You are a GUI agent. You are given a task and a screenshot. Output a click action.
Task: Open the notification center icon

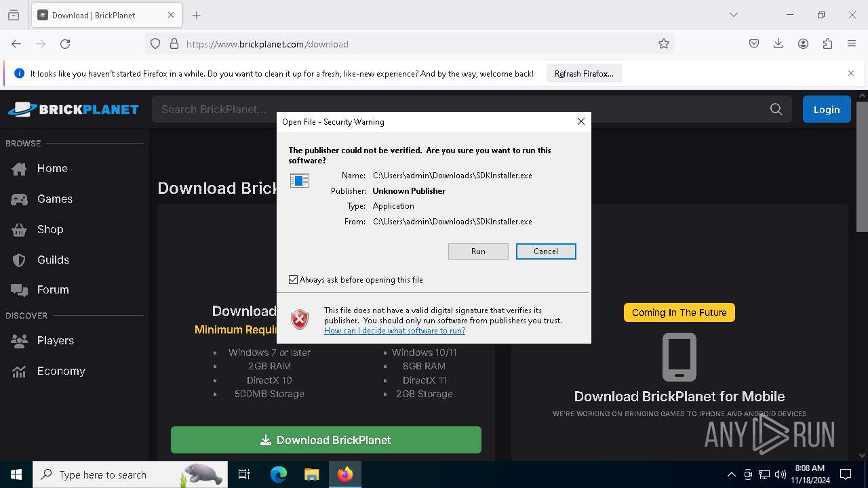(x=846, y=474)
